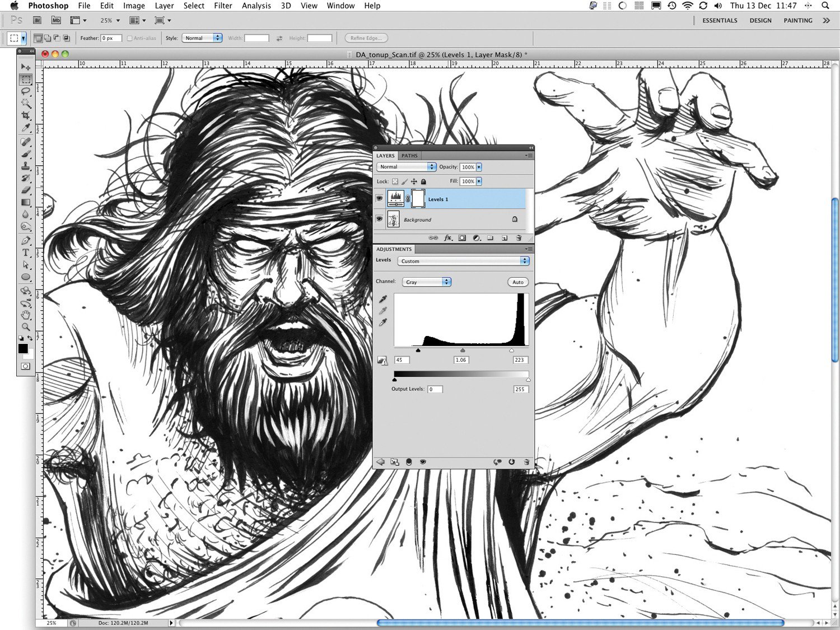This screenshot has width=840, height=630.
Task: Click the Feather input field
Action: (111, 38)
